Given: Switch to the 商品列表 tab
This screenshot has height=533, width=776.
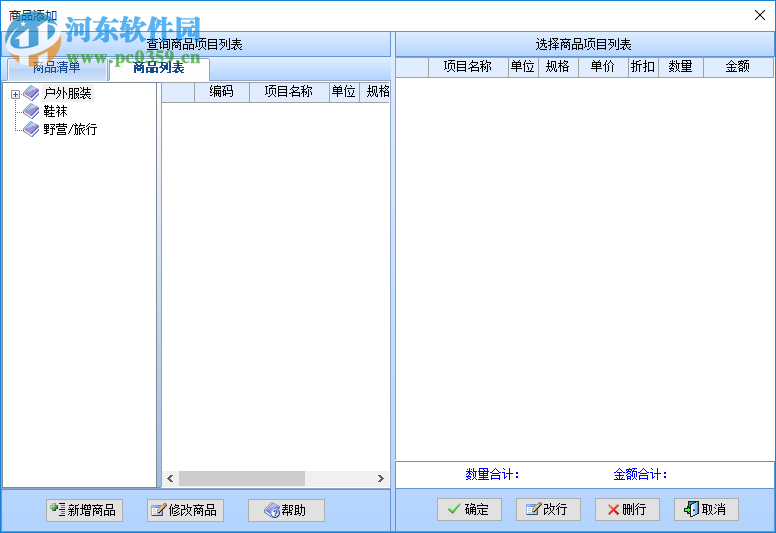Looking at the screenshot, I should pos(159,68).
